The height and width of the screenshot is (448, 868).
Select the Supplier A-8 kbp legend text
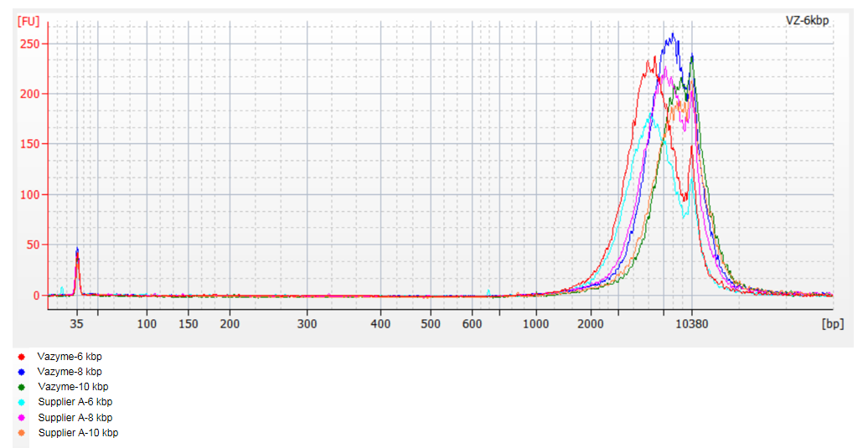tap(75, 417)
